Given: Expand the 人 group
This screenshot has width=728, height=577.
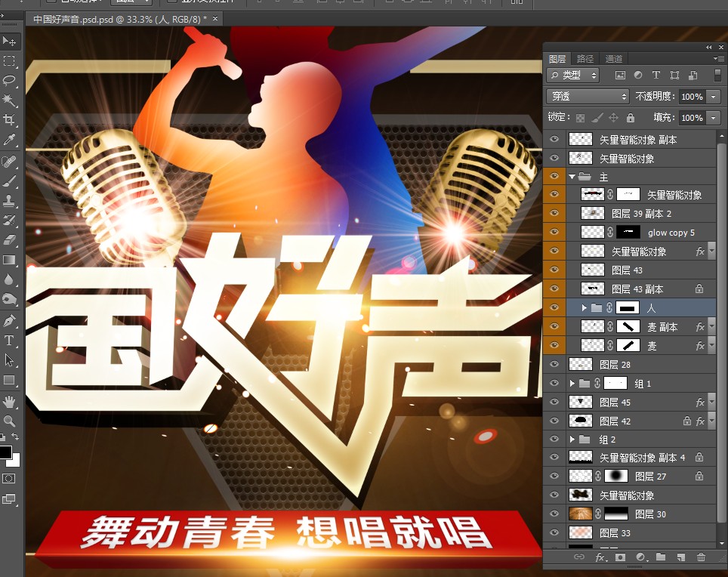Looking at the screenshot, I should coord(584,308).
